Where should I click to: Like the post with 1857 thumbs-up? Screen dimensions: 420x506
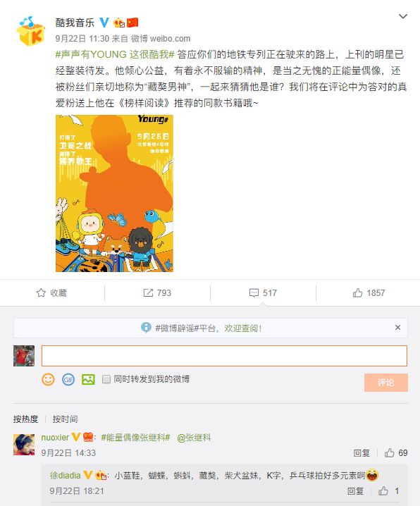pos(369,293)
